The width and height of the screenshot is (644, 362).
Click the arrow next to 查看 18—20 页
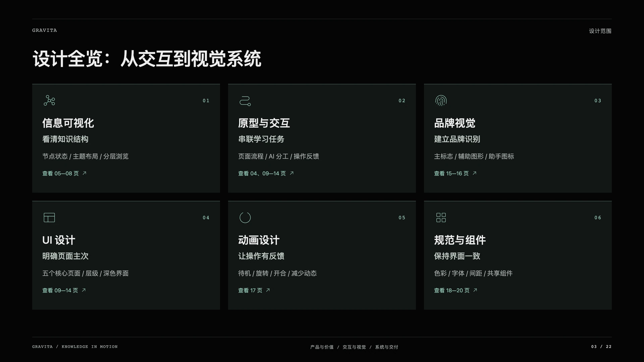point(475,290)
